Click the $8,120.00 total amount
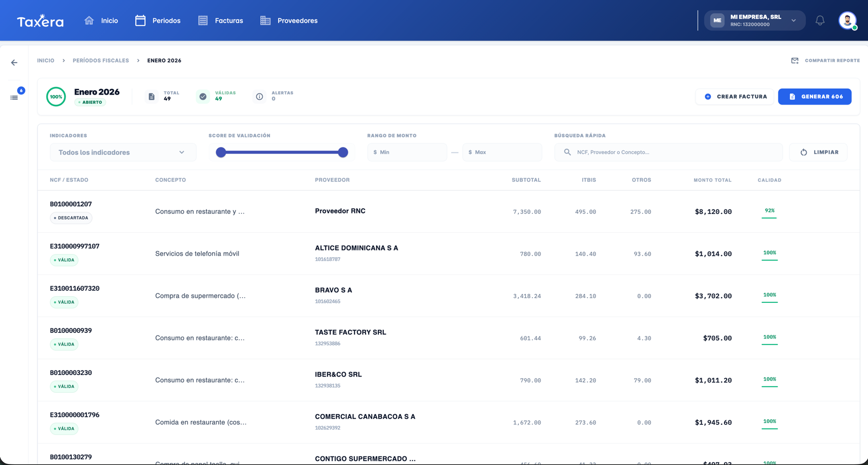This screenshot has height=465, width=868. pyautogui.click(x=713, y=212)
